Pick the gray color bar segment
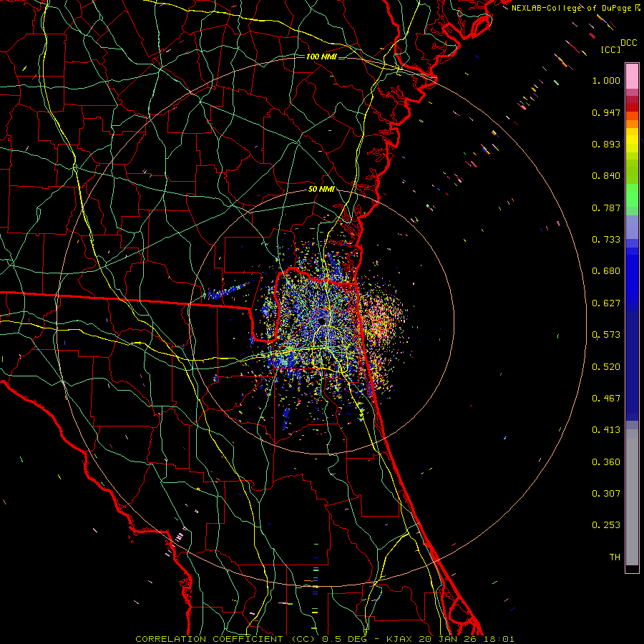This screenshot has height=644, width=644. pos(632,497)
